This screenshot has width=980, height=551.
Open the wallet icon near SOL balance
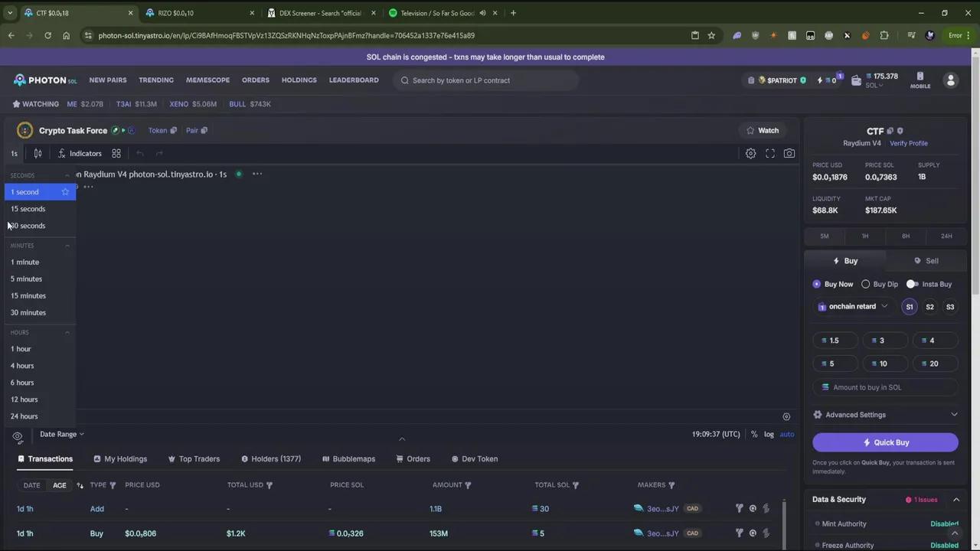[856, 80]
